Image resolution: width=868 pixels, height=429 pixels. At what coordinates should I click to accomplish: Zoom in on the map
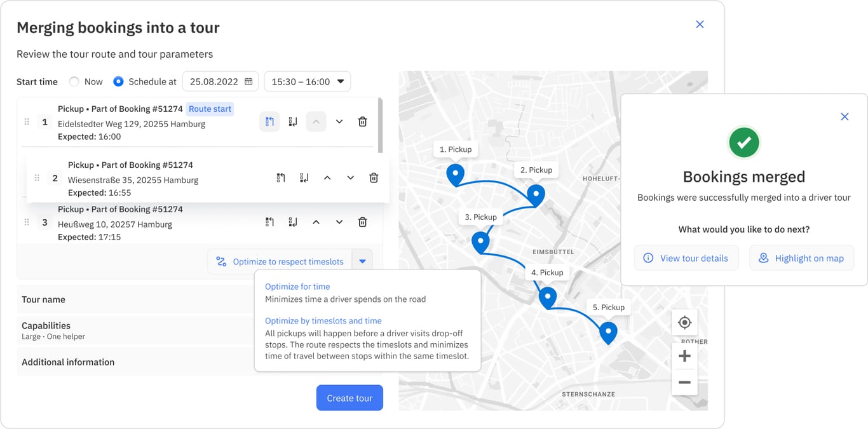[x=684, y=356]
